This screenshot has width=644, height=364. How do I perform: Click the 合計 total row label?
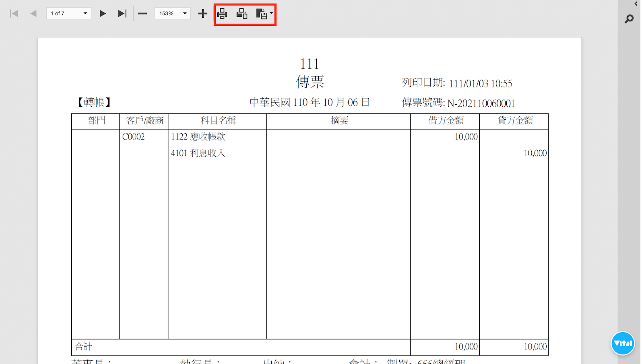pos(83,347)
